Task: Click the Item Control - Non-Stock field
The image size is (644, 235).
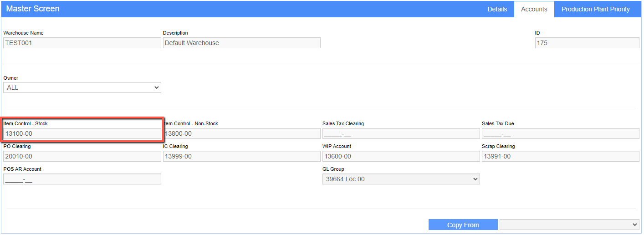Action: (x=241, y=133)
